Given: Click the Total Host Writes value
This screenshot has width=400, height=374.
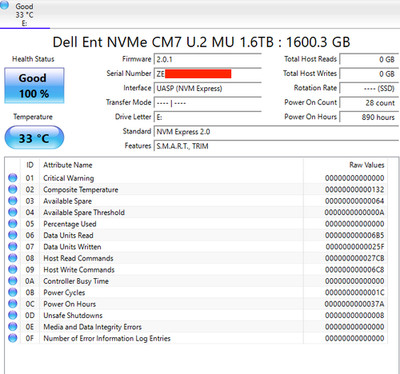Looking at the screenshot, I should 369,74.
